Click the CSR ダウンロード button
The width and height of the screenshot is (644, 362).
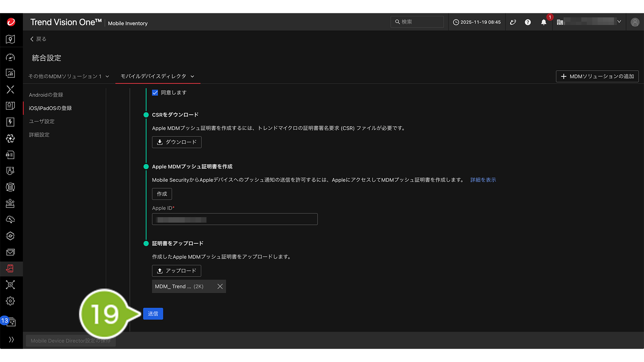[x=176, y=142]
